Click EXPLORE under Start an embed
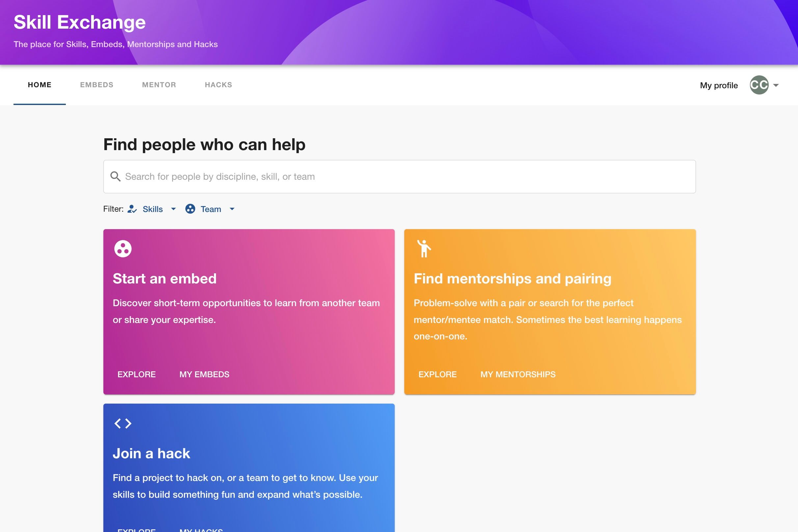Screen dimensions: 798x532 pos(137,374)
